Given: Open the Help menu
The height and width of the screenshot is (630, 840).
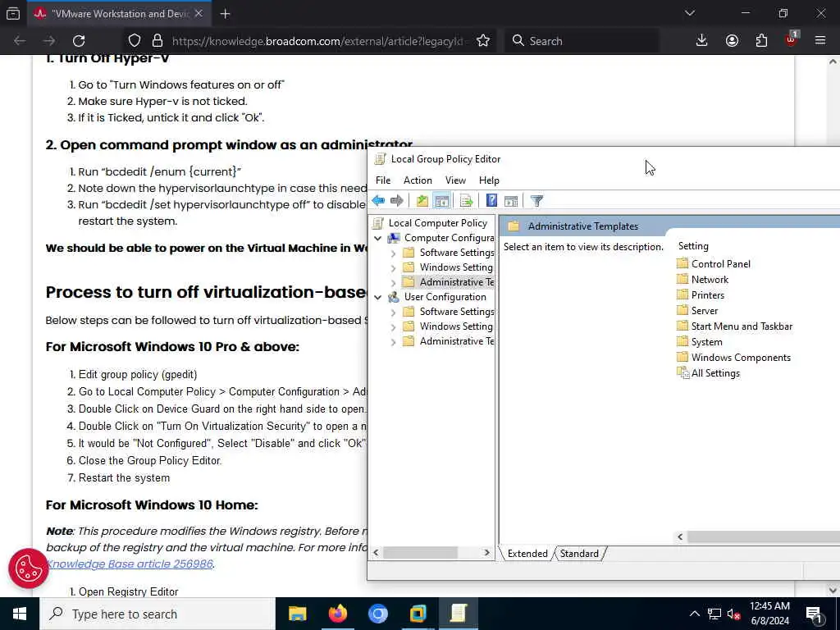Looking at the screenshot, I should coord(489,180).
